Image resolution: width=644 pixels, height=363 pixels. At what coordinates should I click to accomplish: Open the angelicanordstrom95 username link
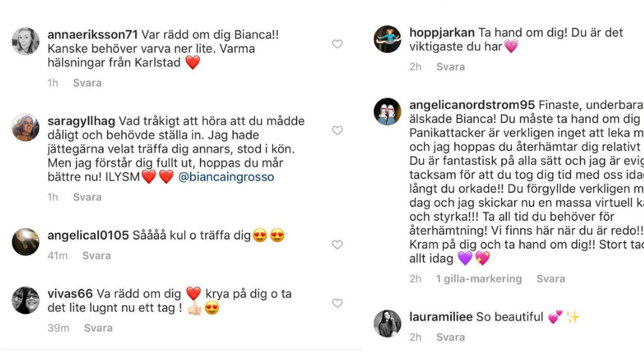pos(472,105)
